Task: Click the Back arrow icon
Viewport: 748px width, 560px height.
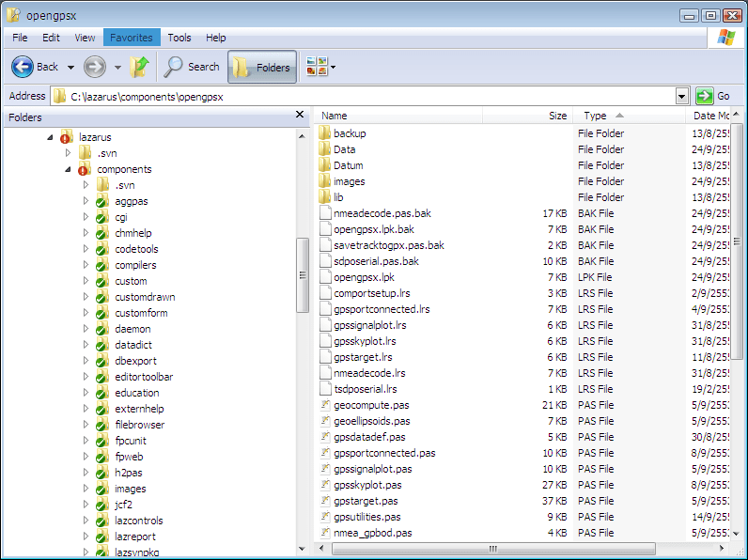Action: point(23,67)
